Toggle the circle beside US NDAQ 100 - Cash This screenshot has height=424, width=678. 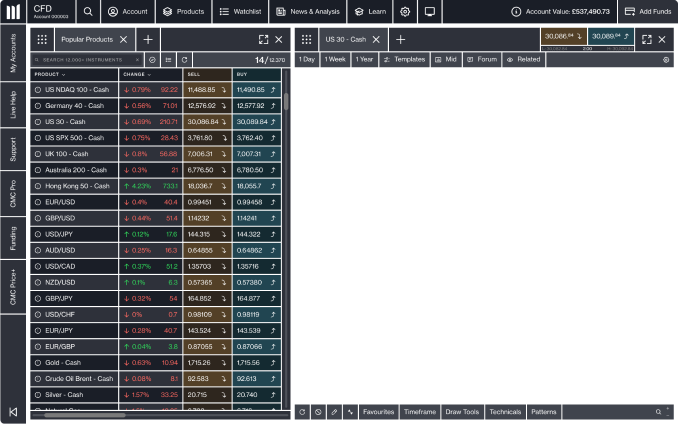[x=38, y=90]
